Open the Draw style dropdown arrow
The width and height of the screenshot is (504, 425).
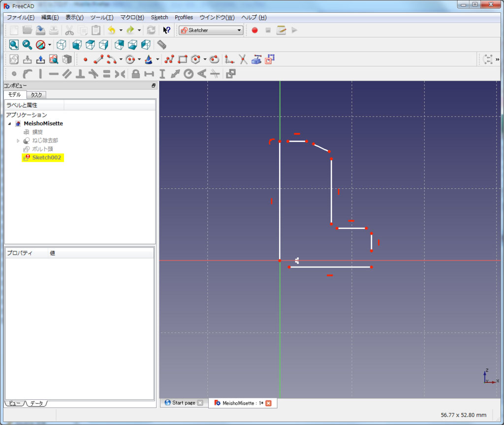pos(50,45)
